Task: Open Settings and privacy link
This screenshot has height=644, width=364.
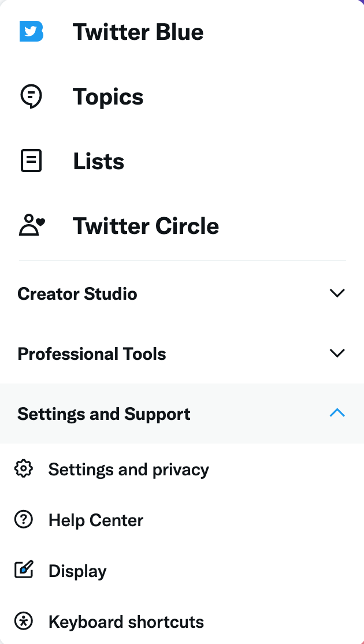Action: 128,470
